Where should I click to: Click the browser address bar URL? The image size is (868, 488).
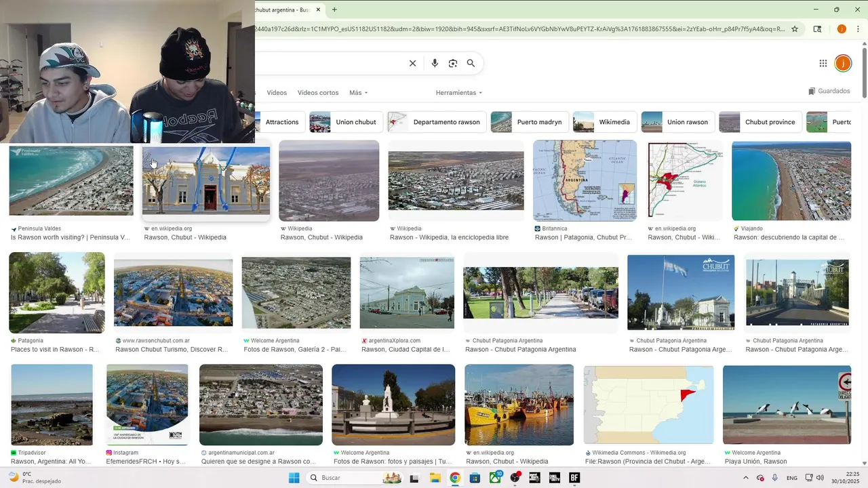click(520, 29)
